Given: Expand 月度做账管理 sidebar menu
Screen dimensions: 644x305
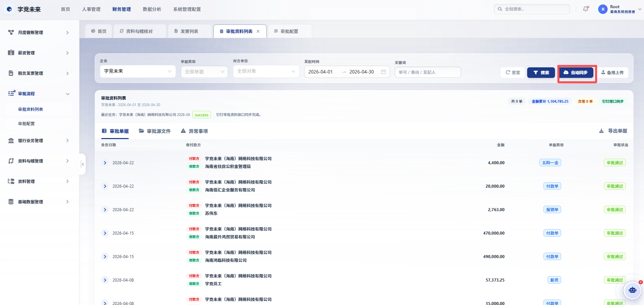Looking at the screenshot, I should click(39, 33).
